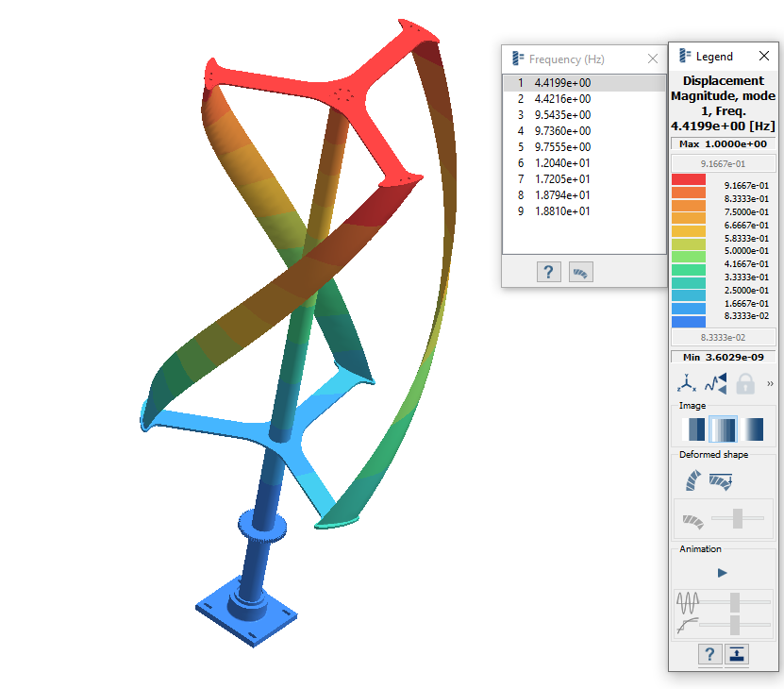The height and width of the screenshot is (689, 784).
Task: Click the animation speed slider handle
Action: click(734, 601)
